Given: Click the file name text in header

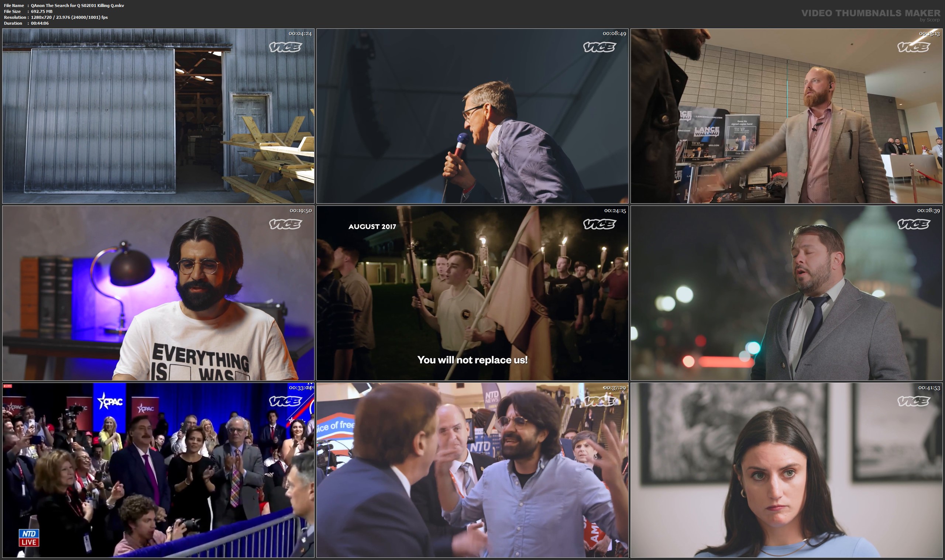Looking at the screenshot, I should 77,5.
